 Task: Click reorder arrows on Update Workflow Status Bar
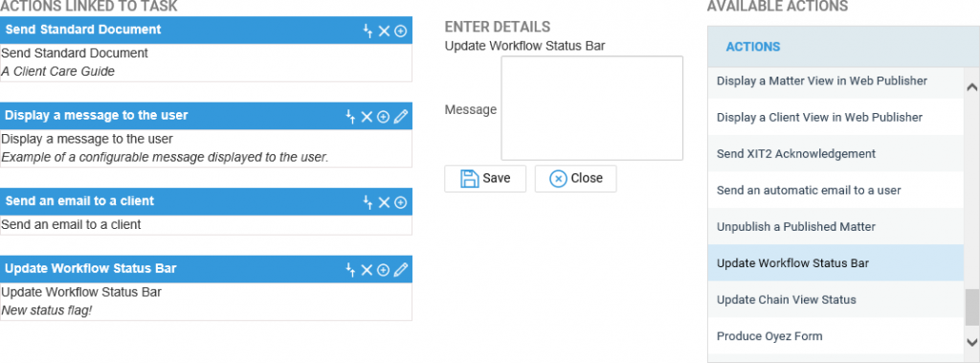pos(350,270)
